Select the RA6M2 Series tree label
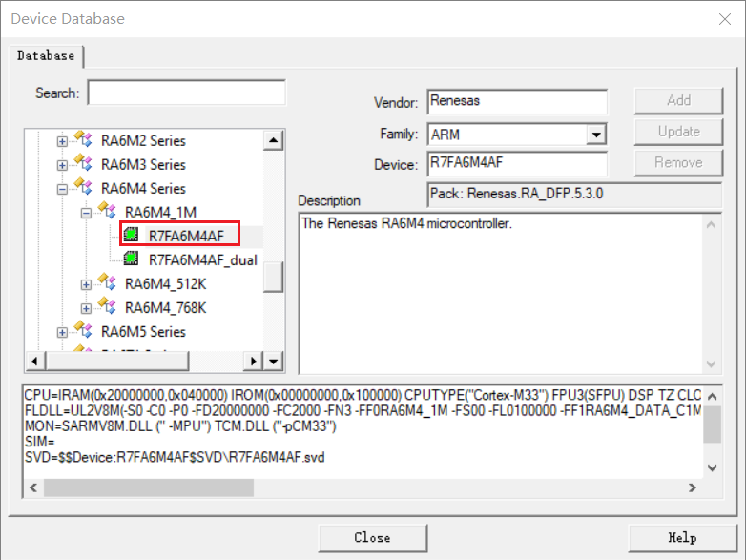Viewport: 746px width, 560px height. [x=143, y=141]
